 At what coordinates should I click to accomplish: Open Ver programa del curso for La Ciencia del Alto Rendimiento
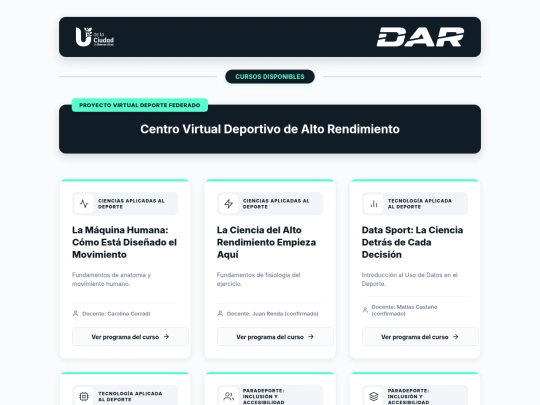click(x=275, y=336)
